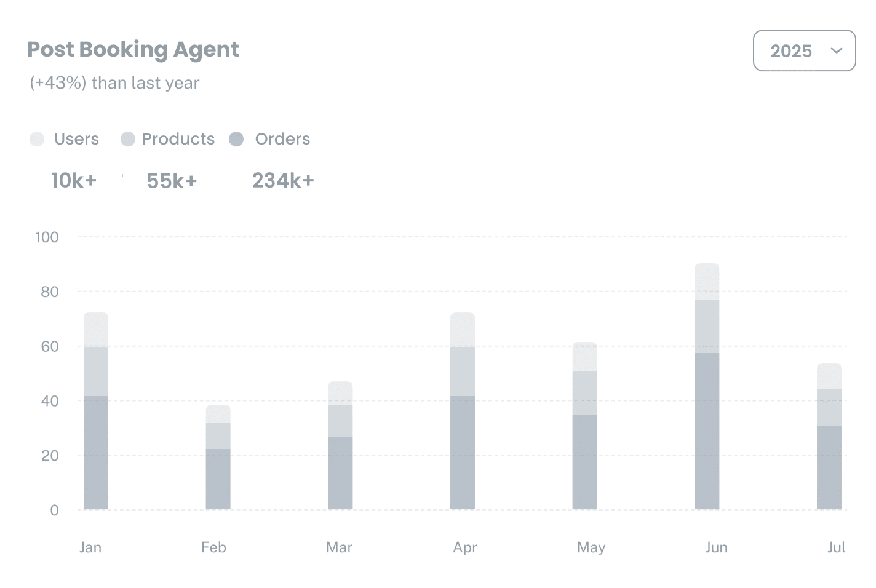The image size is (876, 588).
Task: Click the Users legend dot icon
Action: point(37,139)
